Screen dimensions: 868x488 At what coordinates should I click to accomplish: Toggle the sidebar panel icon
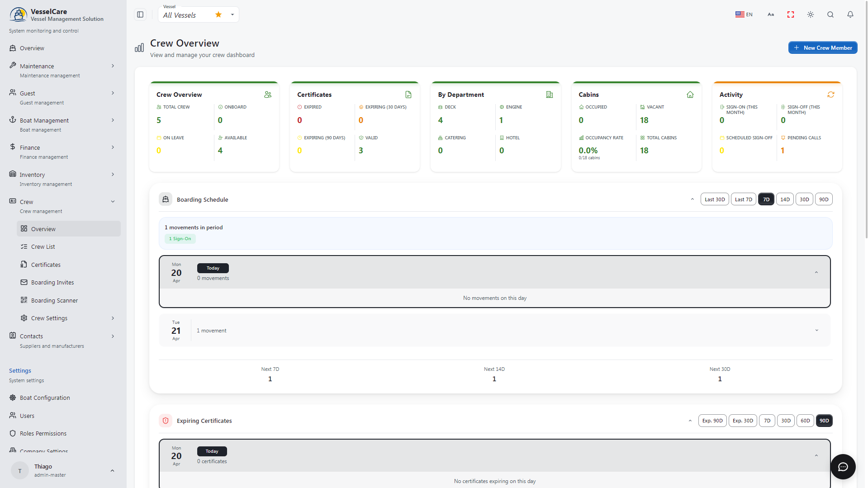pos(140,14)
